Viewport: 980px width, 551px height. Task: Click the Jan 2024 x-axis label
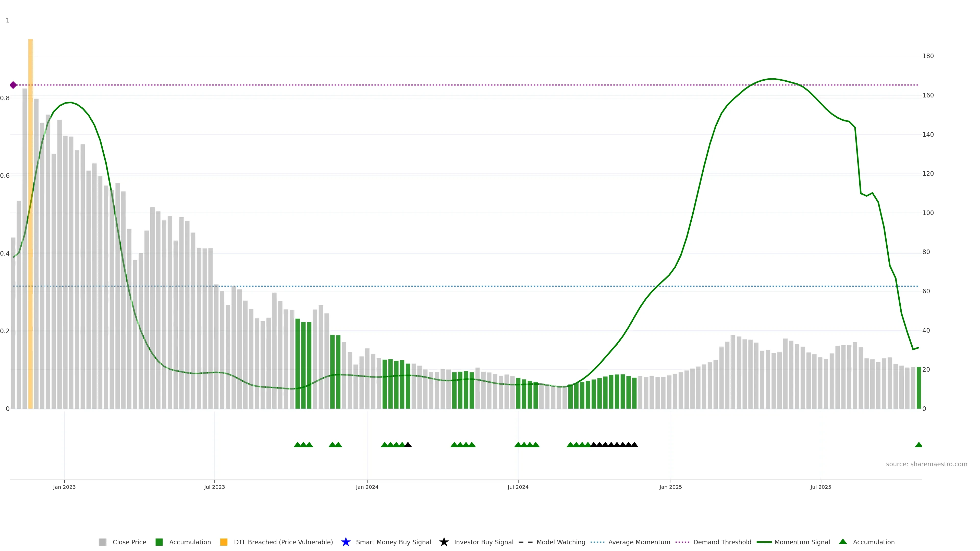pyautogui.click(x=367, y=487)
